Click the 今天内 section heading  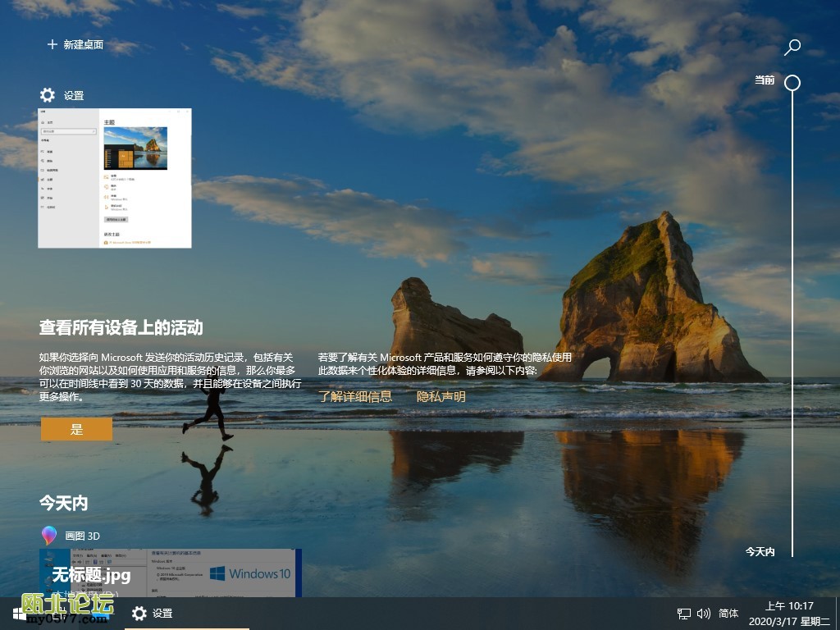click(x=63, y=502)
